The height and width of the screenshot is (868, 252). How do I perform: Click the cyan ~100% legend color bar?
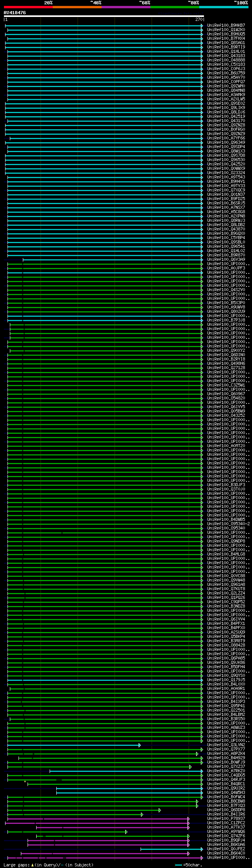pyautogui.click(x=224, y=7)
